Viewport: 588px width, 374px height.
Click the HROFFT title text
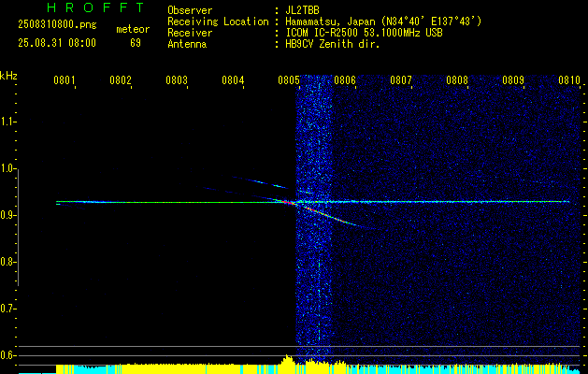coord(95,7)
